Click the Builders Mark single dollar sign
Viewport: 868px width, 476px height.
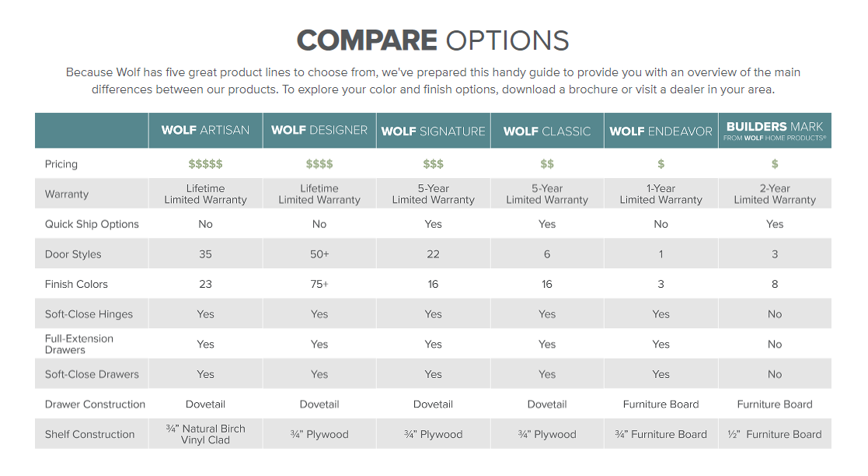[x=775, y=164]
